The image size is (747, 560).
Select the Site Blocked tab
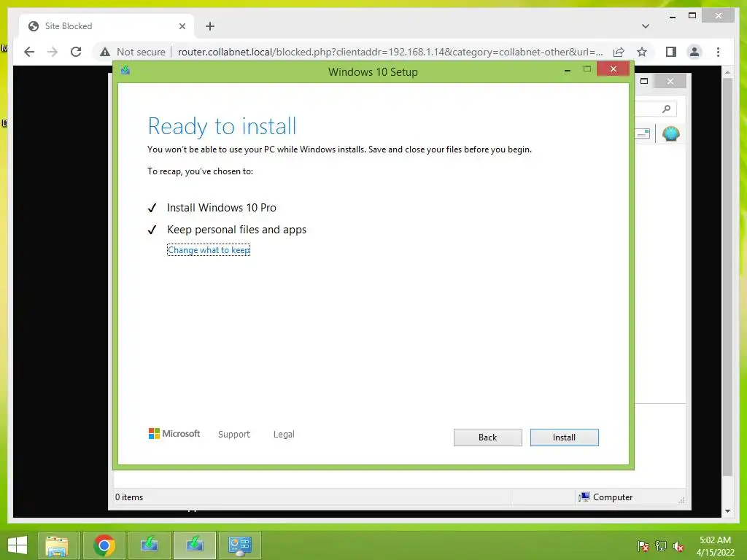pos(107,26)
